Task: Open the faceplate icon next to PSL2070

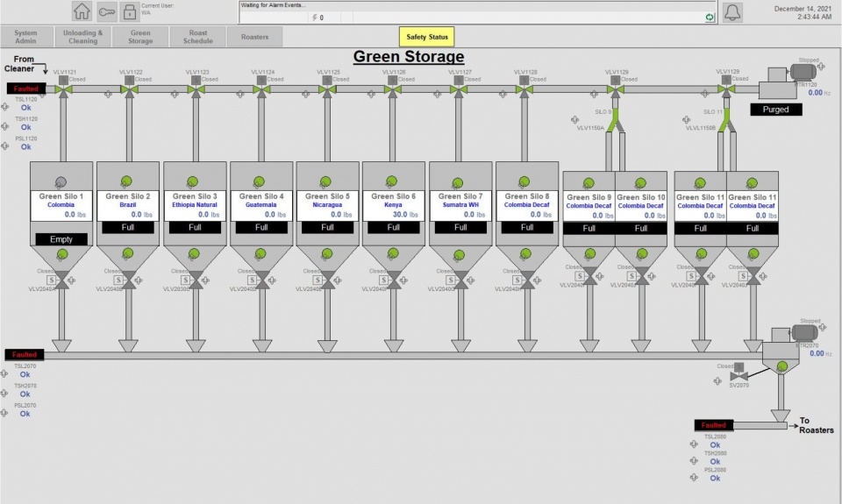Action: pos(4,413)
